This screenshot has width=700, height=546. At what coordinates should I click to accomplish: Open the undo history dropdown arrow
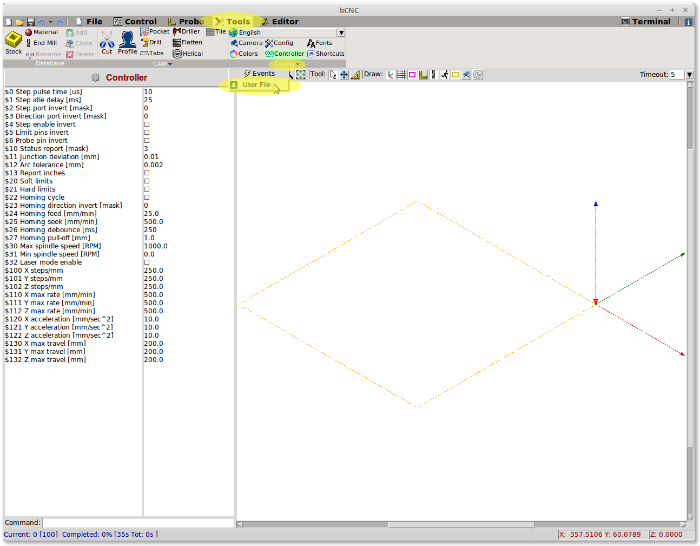click(x=50, y=22)
